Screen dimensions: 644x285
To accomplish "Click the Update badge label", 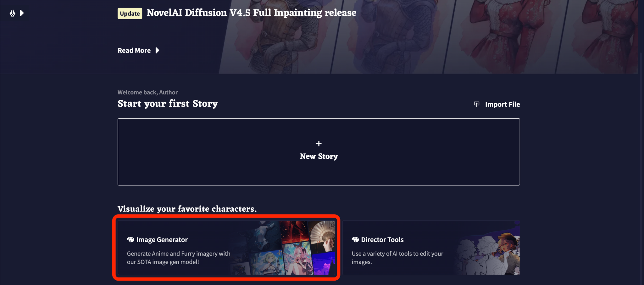I will click(130, 14).
